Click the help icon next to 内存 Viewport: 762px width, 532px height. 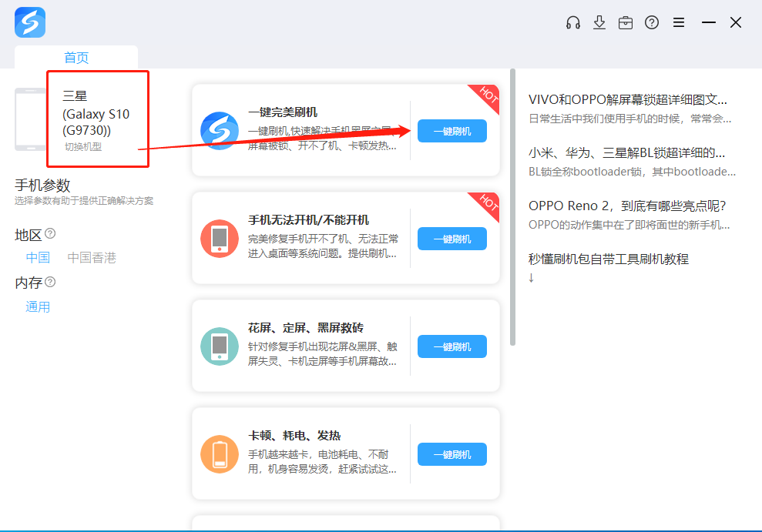[x=50, y=282]
